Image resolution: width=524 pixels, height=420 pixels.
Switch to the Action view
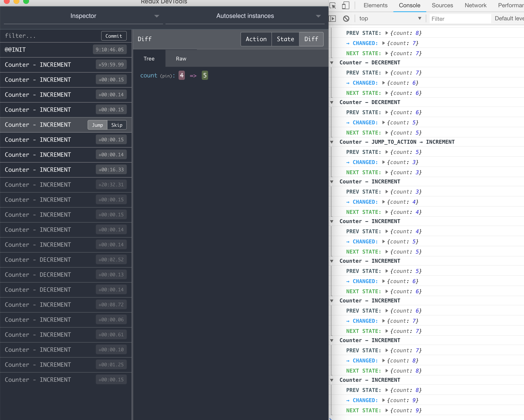click(256, 39)
